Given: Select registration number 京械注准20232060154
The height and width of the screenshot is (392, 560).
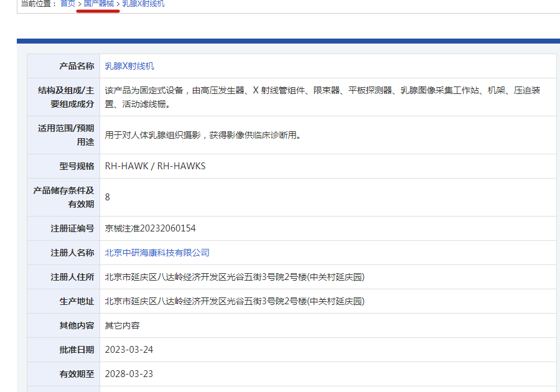Looking at the screenshot, I should 151,228.
